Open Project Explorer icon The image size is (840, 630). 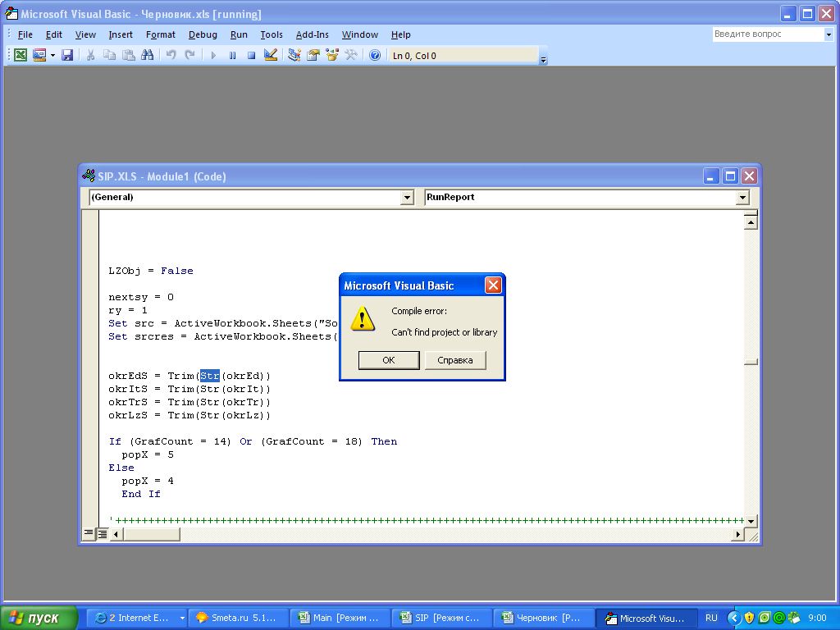pos(294,55)
